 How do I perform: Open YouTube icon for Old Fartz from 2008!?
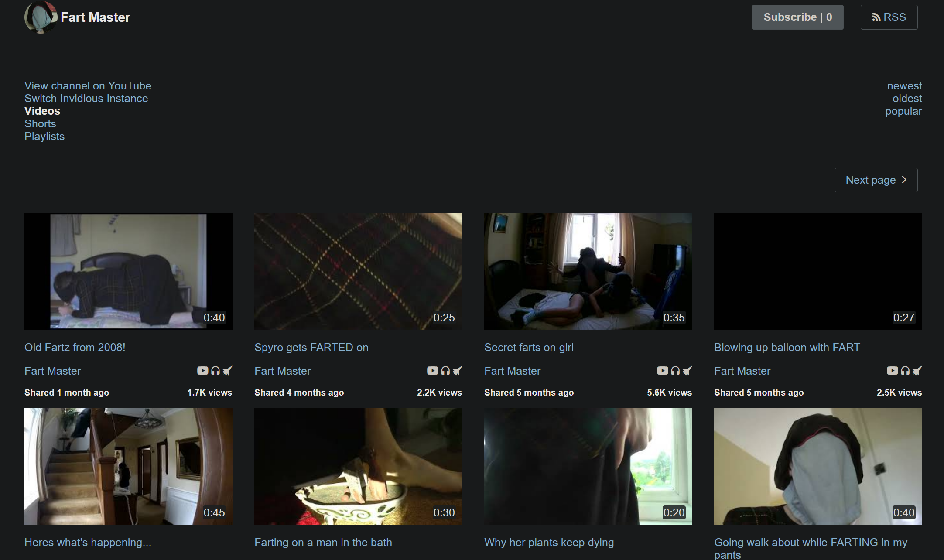(202, 371)
